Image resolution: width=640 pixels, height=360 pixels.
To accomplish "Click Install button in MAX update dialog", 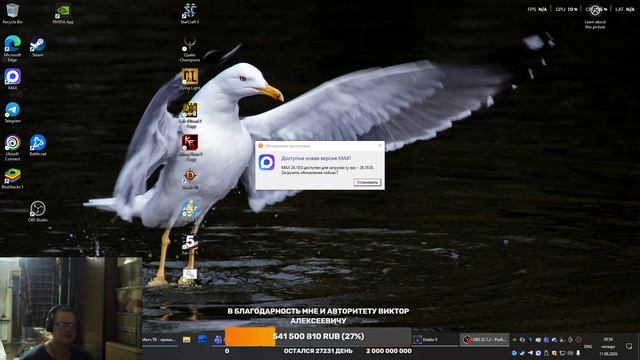I will click(x=367, y=182).
